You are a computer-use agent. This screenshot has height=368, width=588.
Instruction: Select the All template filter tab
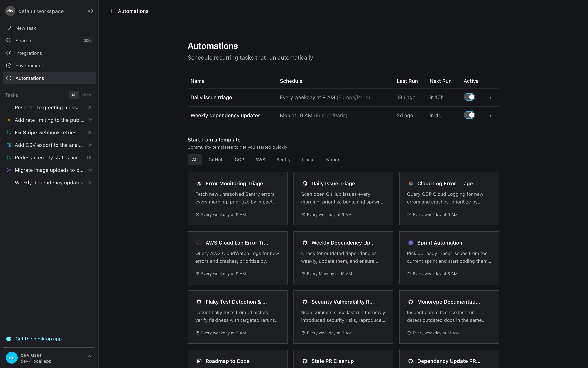tap(195, 160)
